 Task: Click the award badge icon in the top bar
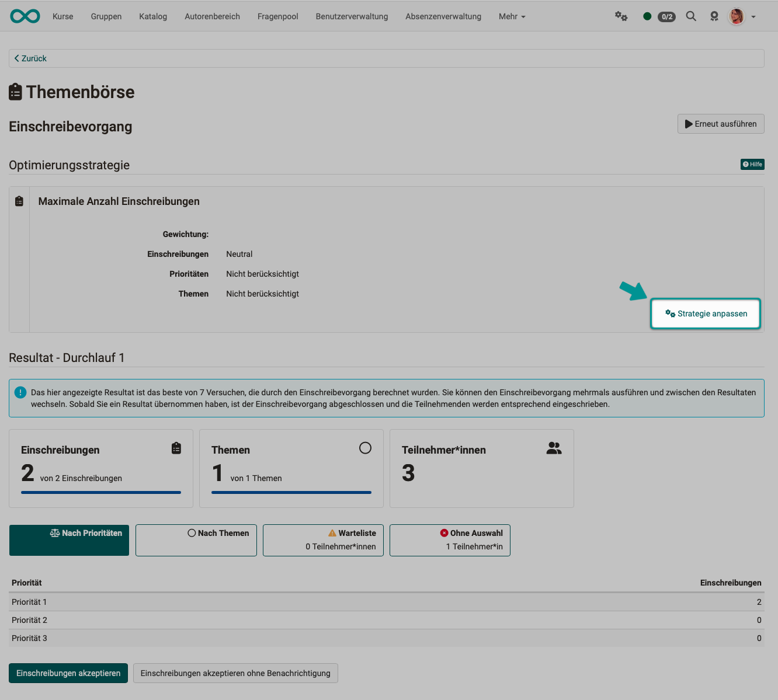[x=714, y=16]
